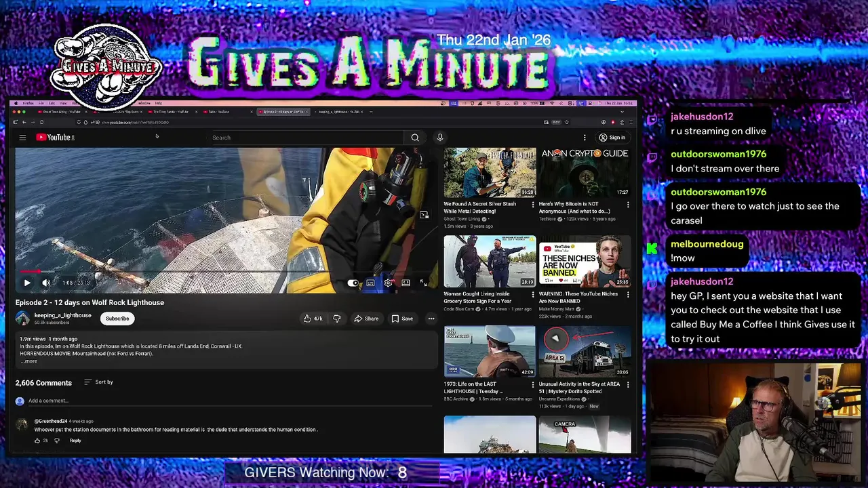
Task: Click the search magnifier button
Action: tap(415, 138)
